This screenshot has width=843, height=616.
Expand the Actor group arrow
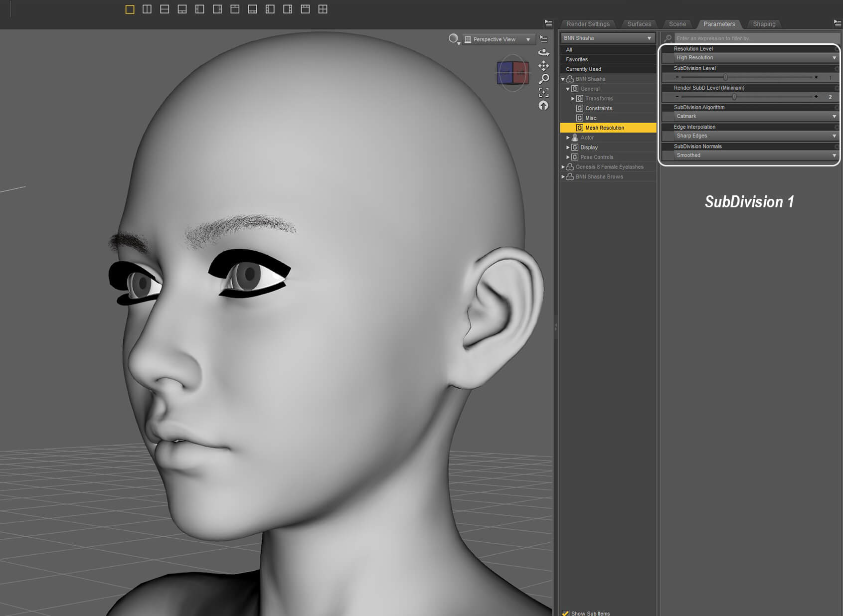(568, 138)
